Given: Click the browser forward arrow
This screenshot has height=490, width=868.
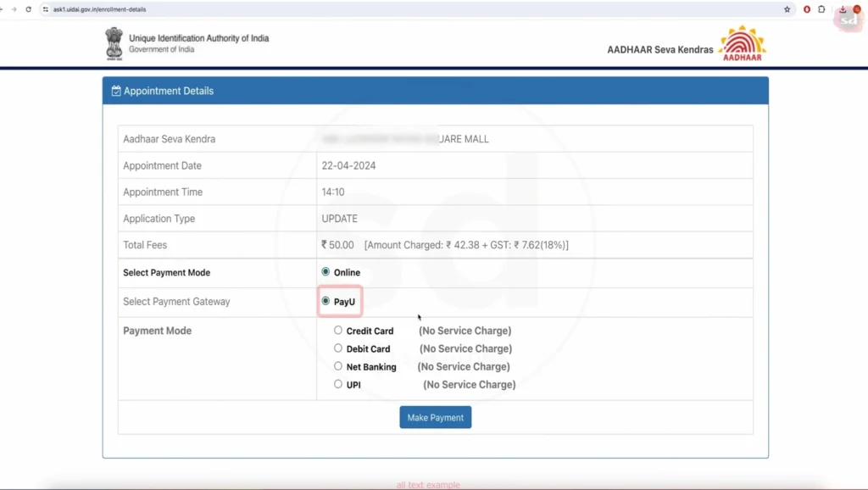Looking at the screenshot, I should (14, 9).
